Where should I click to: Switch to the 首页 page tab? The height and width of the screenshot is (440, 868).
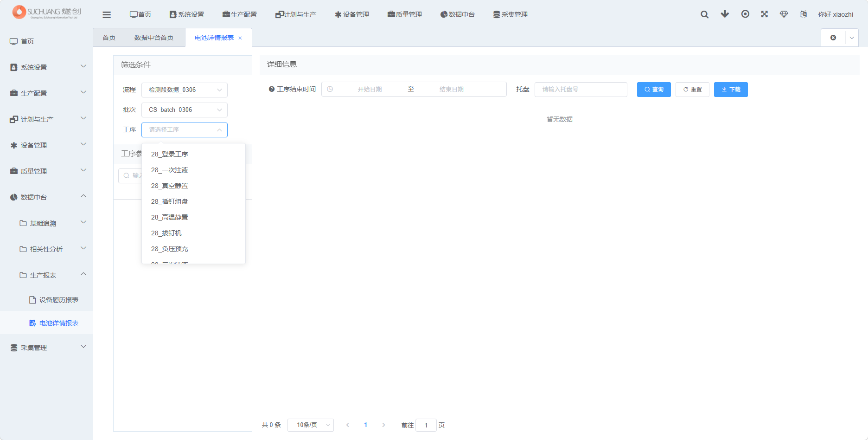pyautogui.click(x=109, y=38)
